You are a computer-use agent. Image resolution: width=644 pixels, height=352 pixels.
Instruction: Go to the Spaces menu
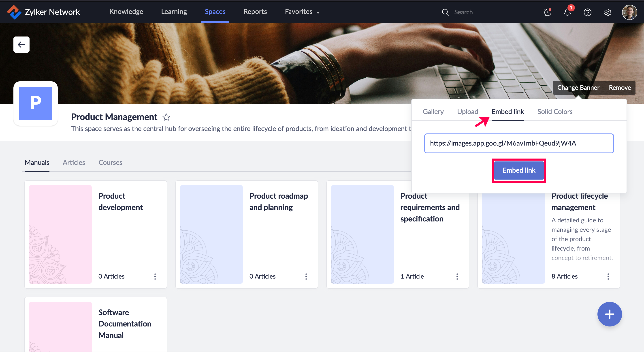coord(215,11)
